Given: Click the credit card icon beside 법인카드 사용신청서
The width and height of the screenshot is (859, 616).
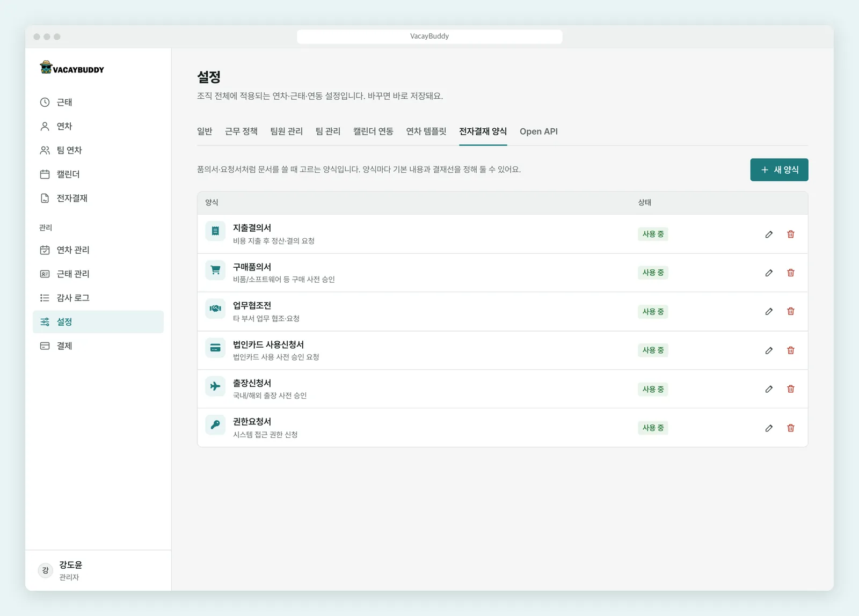Looking at the screenshot, I should (x=215, y=348).
